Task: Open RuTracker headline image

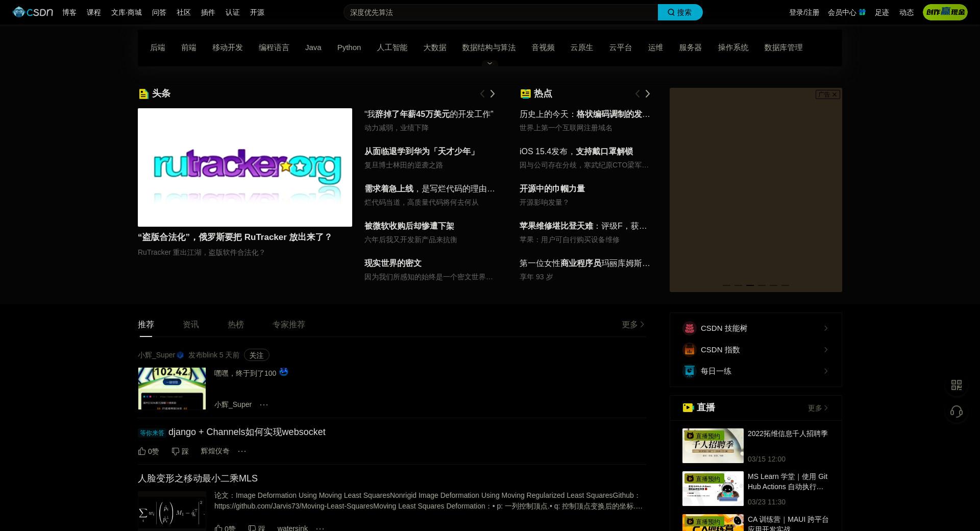Action: coord(245,167)
